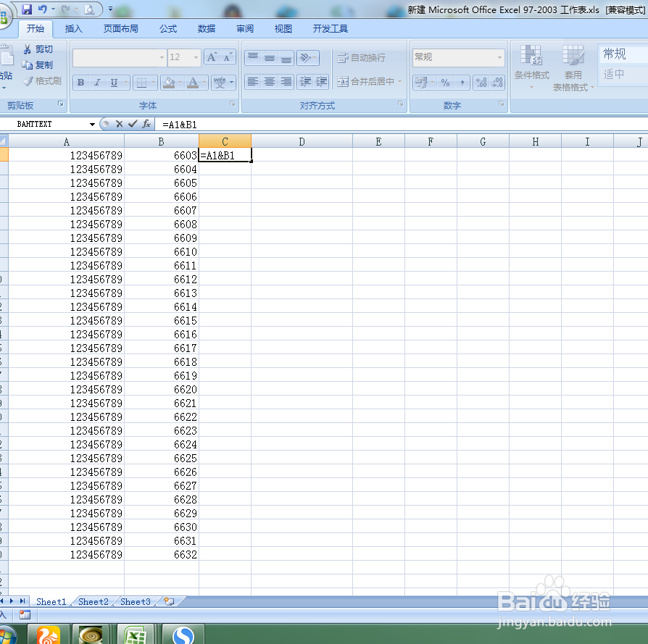Decrease font size with the small A icon
Image resolution: width=648 pixels, height=644 pixels.
pos(228,57)
